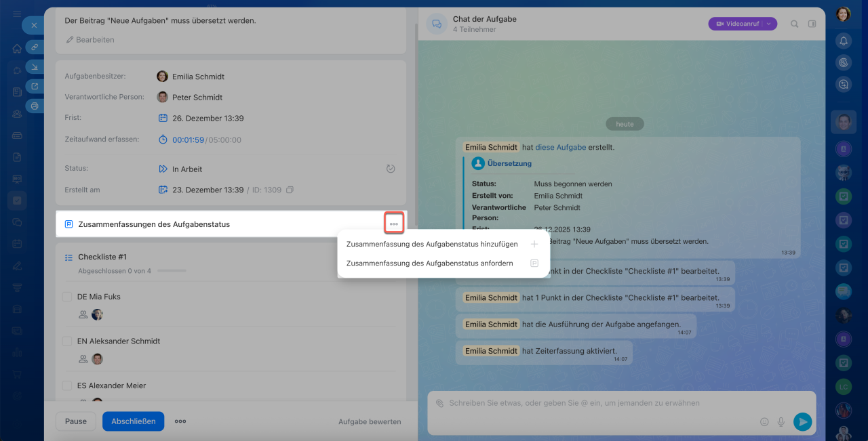Go to home in left sidebar
The height and width of the screenshot is (441, 868).
[x=17, y=49]
